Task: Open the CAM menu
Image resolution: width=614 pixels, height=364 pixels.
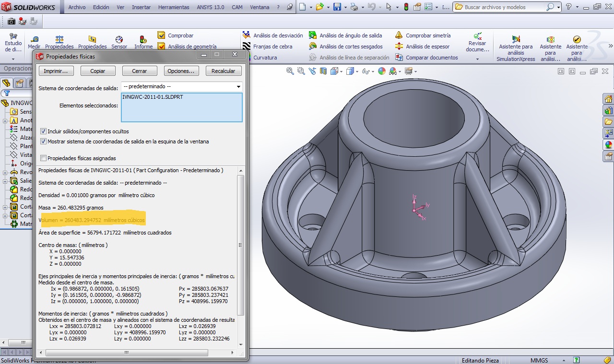Action: [x=237, y=7]
